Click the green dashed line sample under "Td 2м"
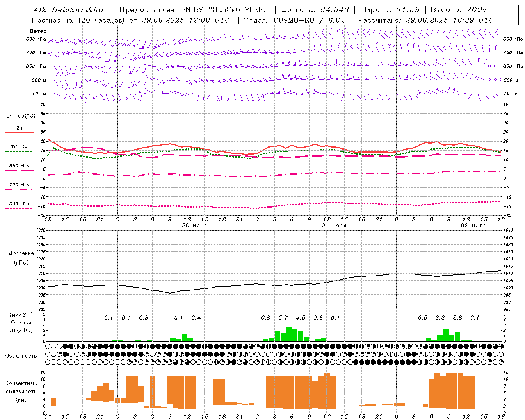This screenshot has width=525, height=420. (18, 151)
